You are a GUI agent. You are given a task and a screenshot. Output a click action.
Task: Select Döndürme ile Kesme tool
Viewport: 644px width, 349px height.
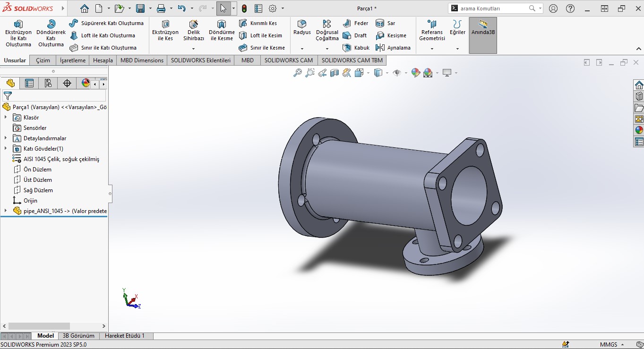pyautogui.click(x=222, y=31)
